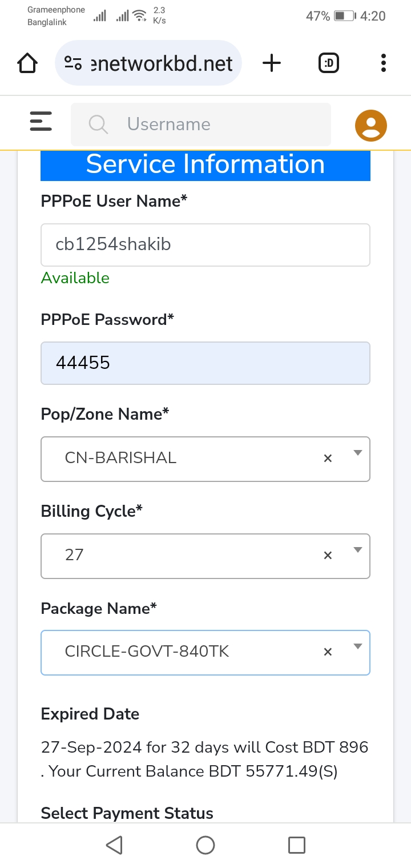
Task: Tap the Android back navigation button
Action: (114, 845)
